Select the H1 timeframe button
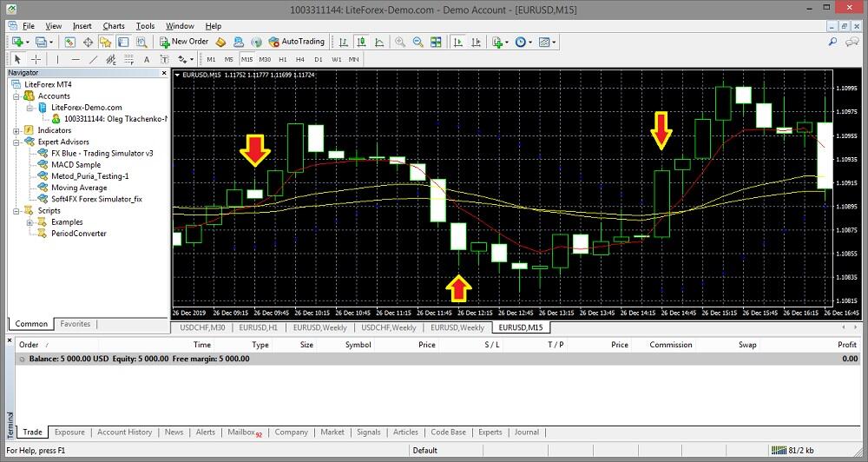This screenshot has height=462, width=868. coord(282,59)
